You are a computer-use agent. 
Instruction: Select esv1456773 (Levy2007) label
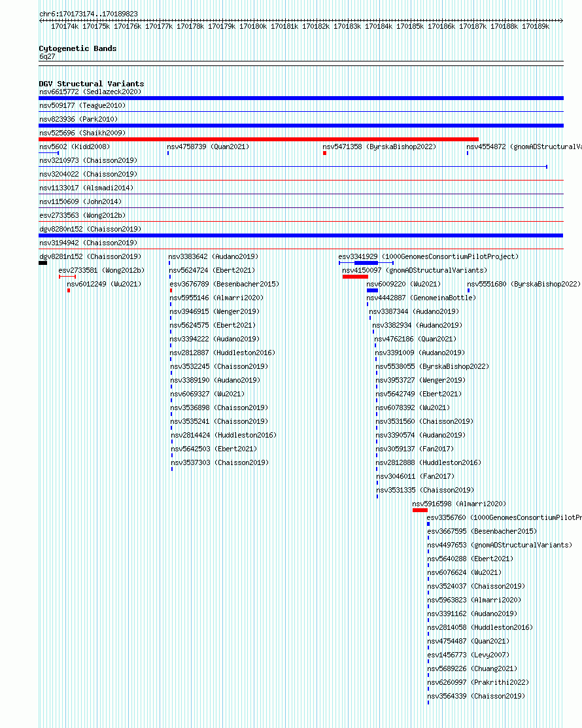(x=468, y=655)
